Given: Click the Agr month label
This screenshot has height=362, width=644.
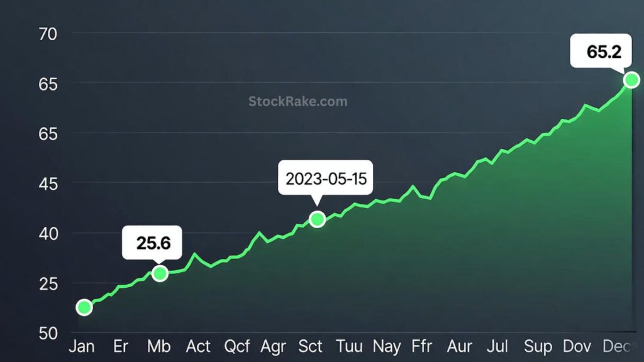Looking at the screenshot, I should (x=274, y=346).
